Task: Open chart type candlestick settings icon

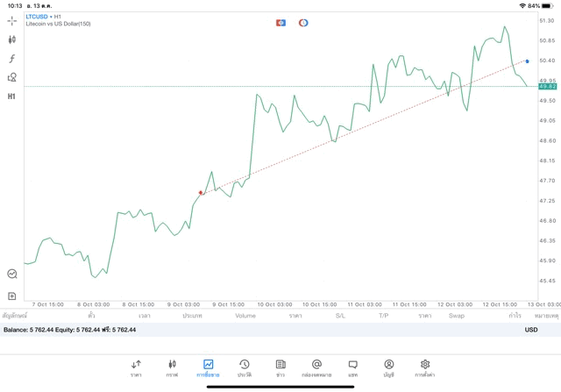Action: 12,39
